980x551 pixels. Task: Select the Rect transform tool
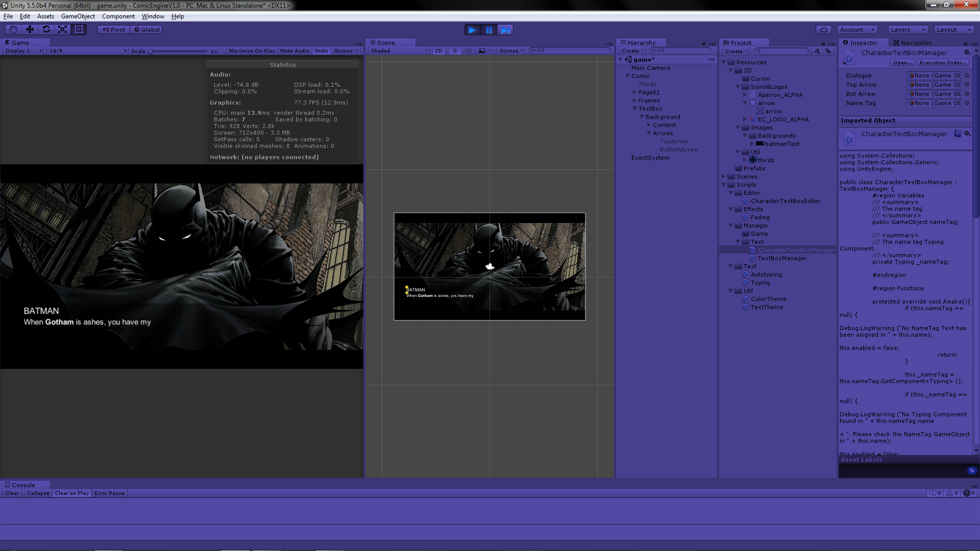point(79,30)
